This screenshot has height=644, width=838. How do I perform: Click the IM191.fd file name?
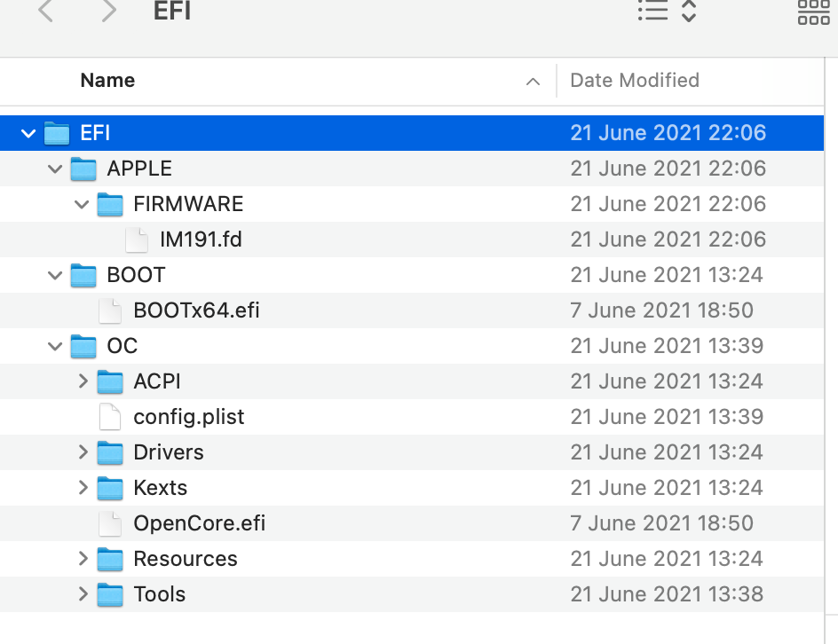[x=201, y=240]
